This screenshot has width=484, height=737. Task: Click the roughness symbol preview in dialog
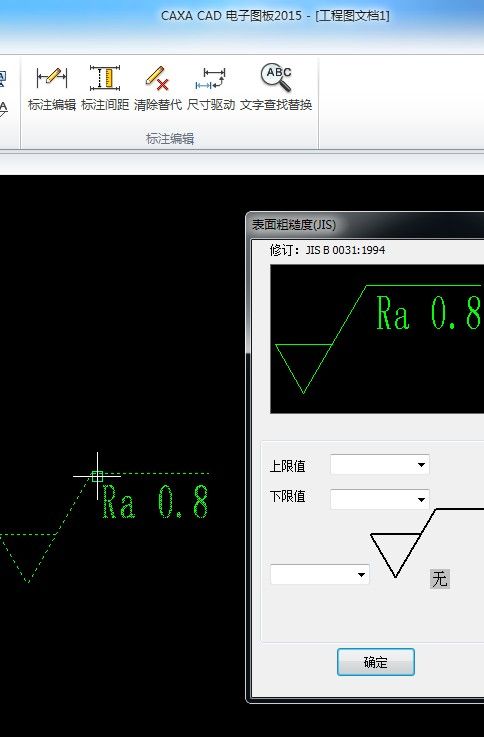point(377,339)
